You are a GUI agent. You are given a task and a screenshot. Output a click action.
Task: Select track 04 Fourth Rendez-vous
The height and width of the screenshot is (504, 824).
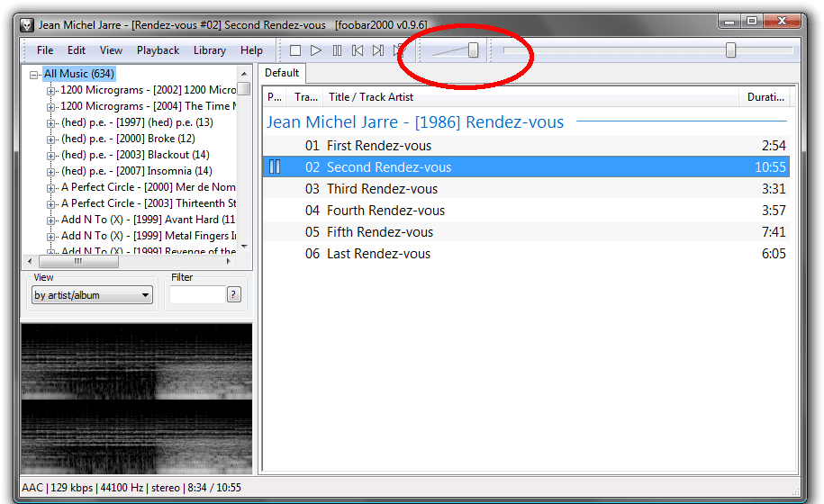point(526,210)
